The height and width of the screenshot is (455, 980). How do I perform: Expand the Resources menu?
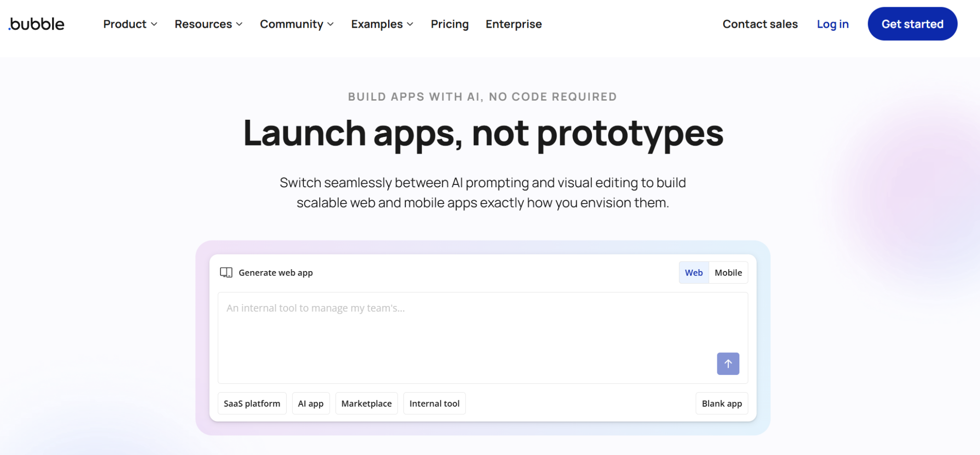pos(208,24)
